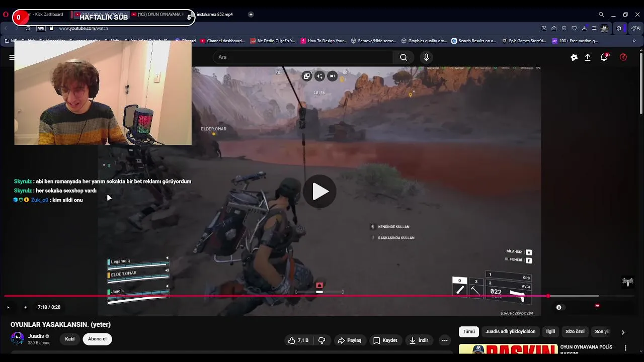Add page to bookmarks with heart icon
The height and width of the screenshot is (362, 644).
click(574, 28)
